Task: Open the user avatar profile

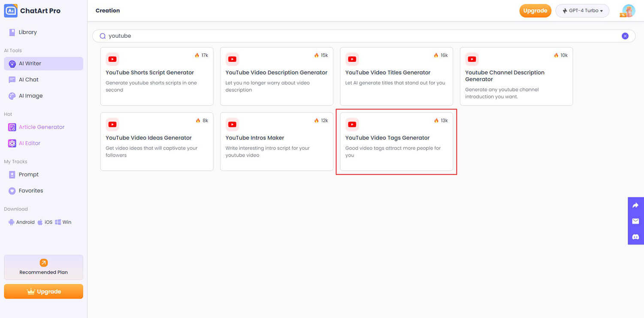Action: (628, 11)
